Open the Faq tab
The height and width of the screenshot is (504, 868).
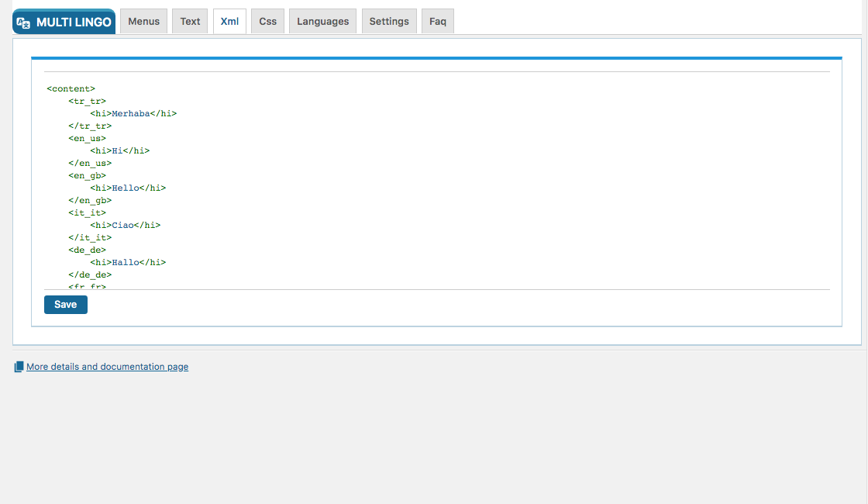(437, 21)
